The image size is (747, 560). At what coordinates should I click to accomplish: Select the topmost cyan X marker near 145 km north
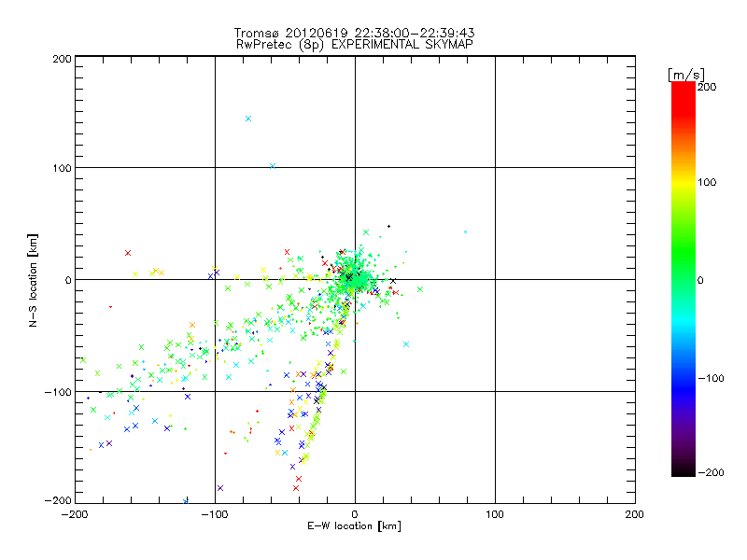tap(248, 119)
